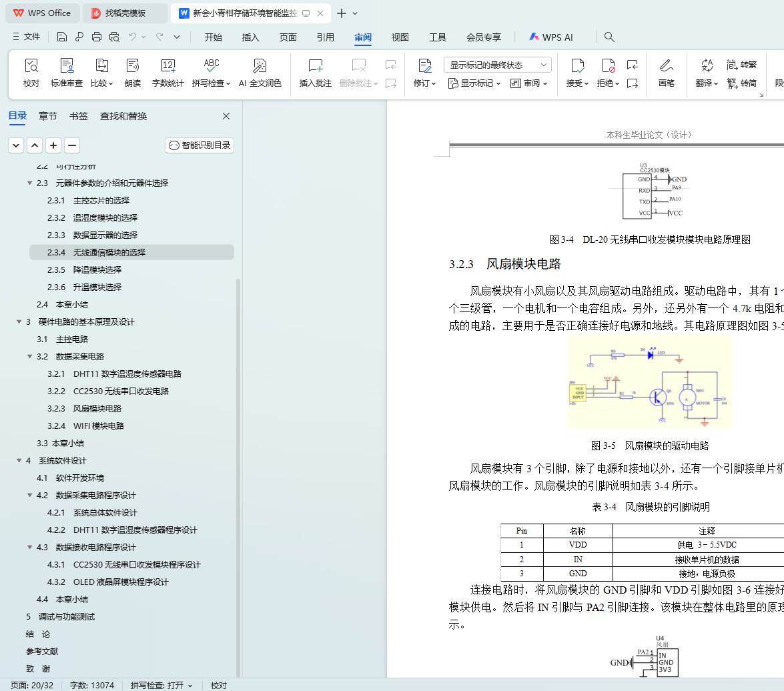Open the quick access toolbar customize arrow
The height and width of the screenshot is (691, 784).
[x=177, y=37]
